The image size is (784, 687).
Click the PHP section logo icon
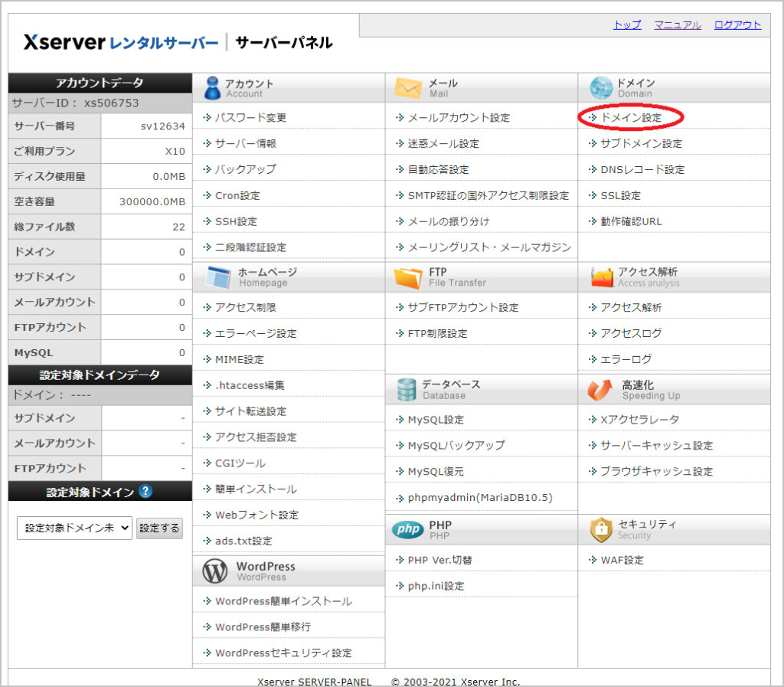click(x=408, y=529)
